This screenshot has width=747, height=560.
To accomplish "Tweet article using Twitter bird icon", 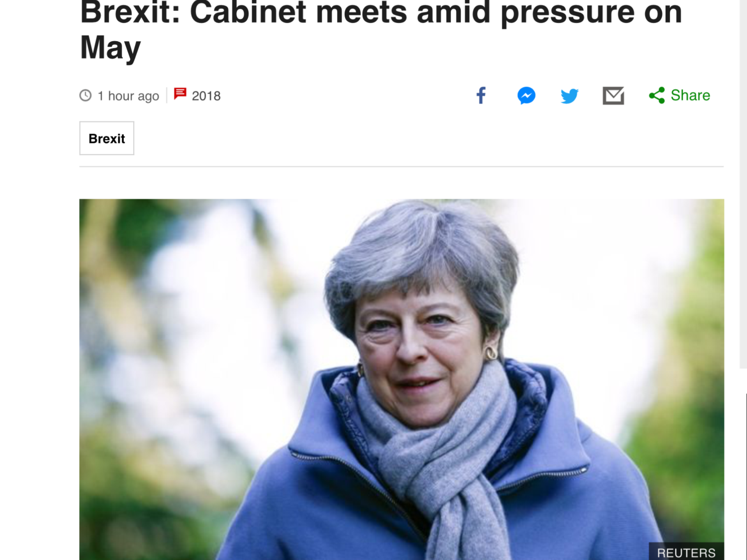I will (x=569, y=96).
